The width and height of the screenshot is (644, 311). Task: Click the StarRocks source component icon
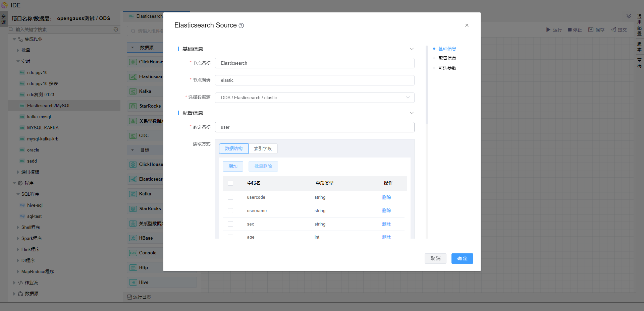(x=133, y=106)
